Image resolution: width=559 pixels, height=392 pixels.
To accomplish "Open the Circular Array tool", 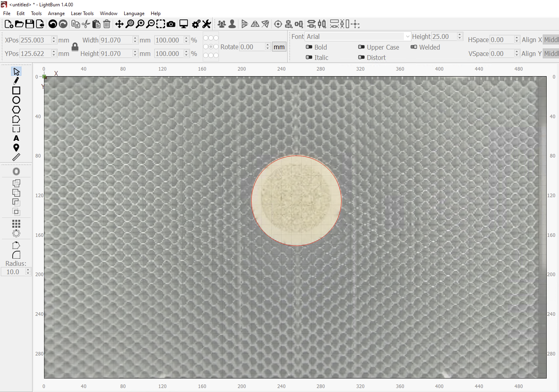I will click(x=16, y=233).
